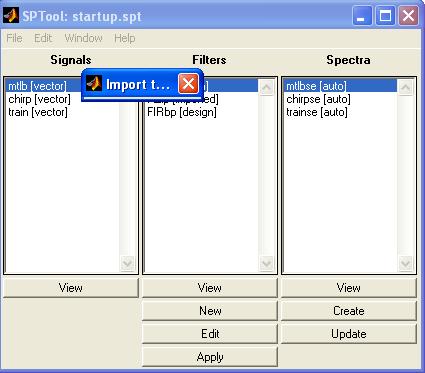The image size is (425, 373).
Task: Click MATLAB icon on Import window
Action: (94, 84)
